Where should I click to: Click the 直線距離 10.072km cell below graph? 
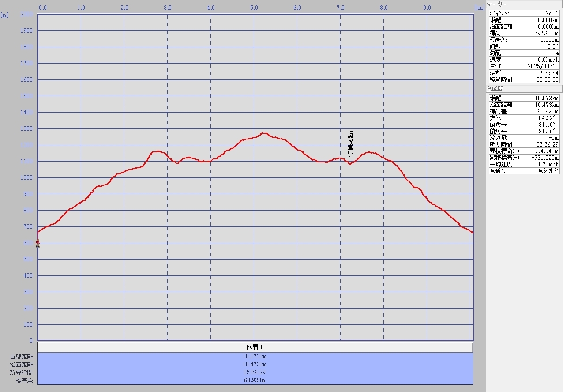click(x=255, y=357)
